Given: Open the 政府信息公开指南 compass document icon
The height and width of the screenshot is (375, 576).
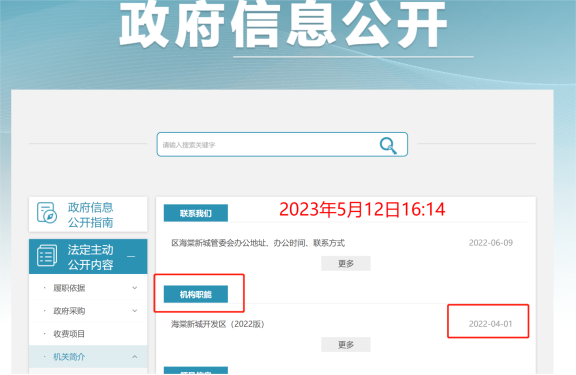Looking at the screenshot, I should 47,212.
